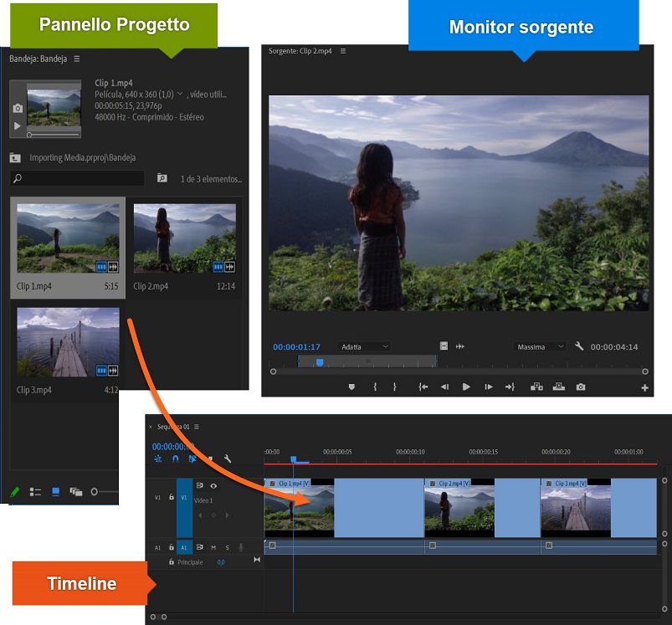Play the clip in Source monitor

click(466, 387)
